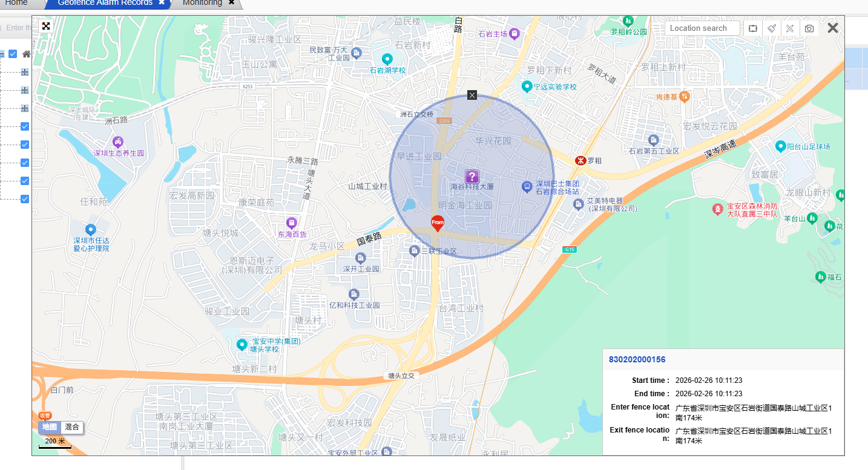This screenshot has width=868, height=470.
Task: Toggle the first checkbox below the plus expanders
Action: point(25,126)
